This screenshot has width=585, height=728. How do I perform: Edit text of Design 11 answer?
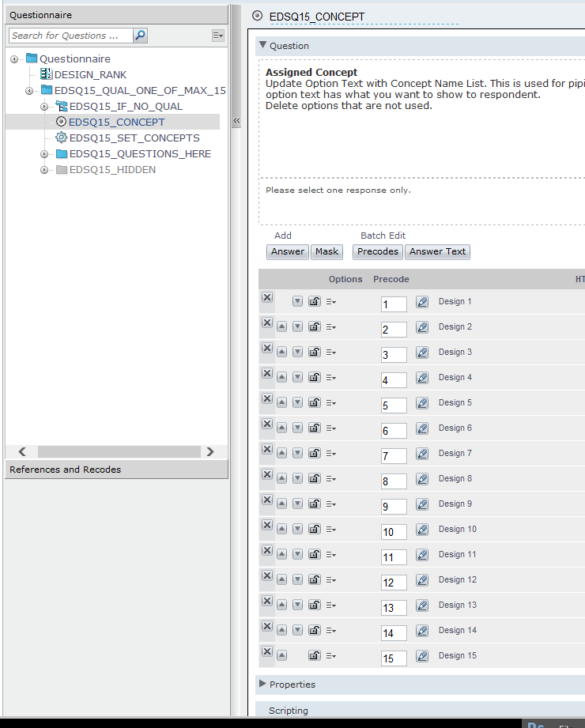point(422,555)
